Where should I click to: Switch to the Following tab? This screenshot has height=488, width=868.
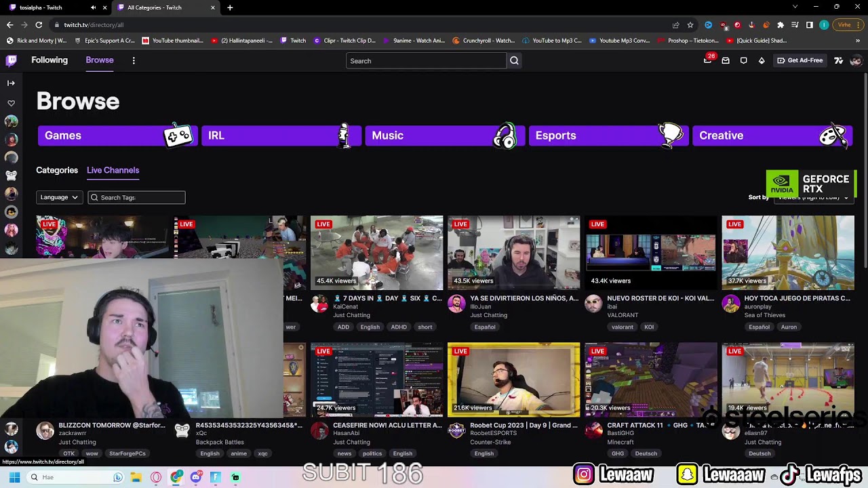click(50, 60)
